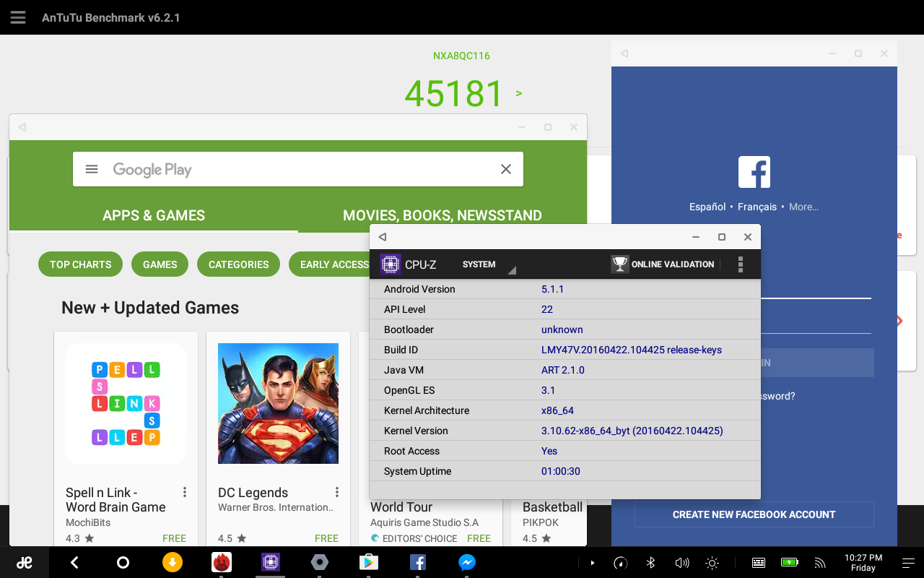This screenshot has height=578, width=924.
Task: Expand the hidden system tray icons arrow
Action: point(593,562)
